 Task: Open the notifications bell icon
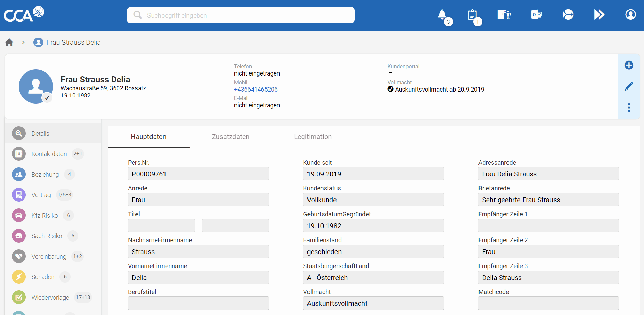(442, 15)
